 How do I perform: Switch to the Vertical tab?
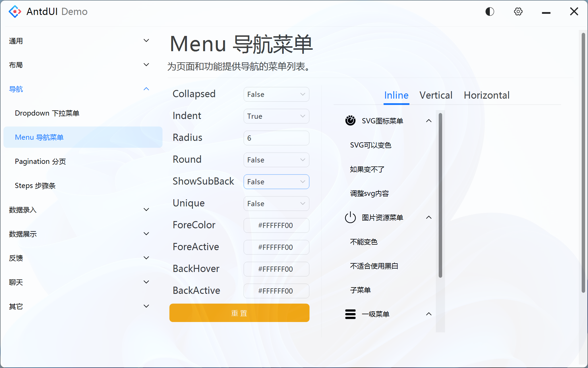[436, 95]
